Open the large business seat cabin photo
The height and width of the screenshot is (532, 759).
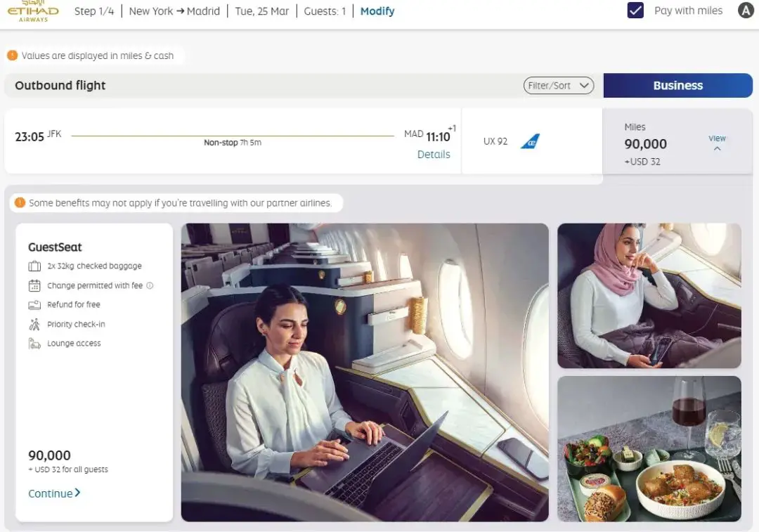point(365,372)
